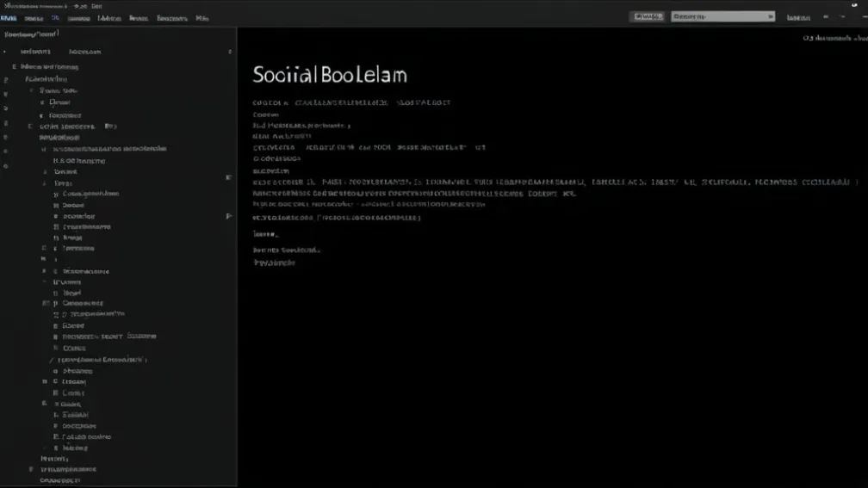The image size is (868, 488).
Task: Open the last menu item in the menu bar
Action: click(x=201, y=17)
